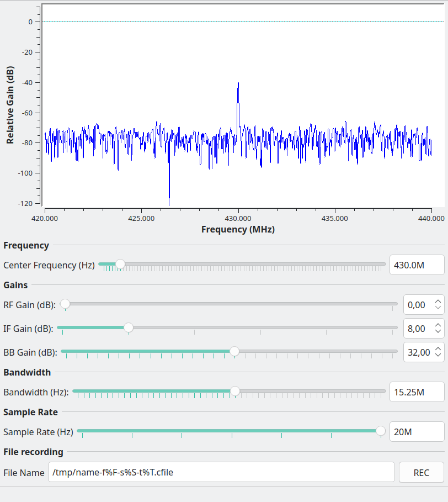
Task: Click the Center Frequency slider handle
Action: [x=120, y=264]
